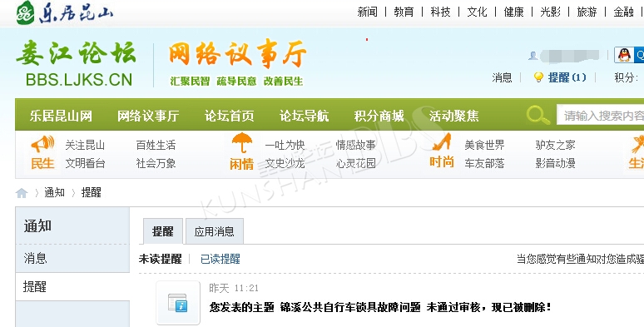This screenshot has height=327, width=644.
Task: Select 乐居昆山网 in green menu bar
Action: point(61,116)
